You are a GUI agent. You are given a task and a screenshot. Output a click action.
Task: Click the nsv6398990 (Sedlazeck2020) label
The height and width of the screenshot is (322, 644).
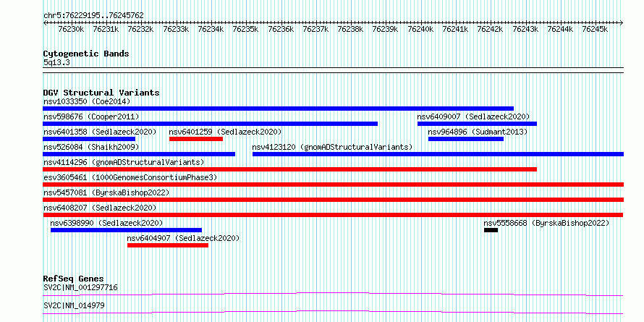coord(106,223)
